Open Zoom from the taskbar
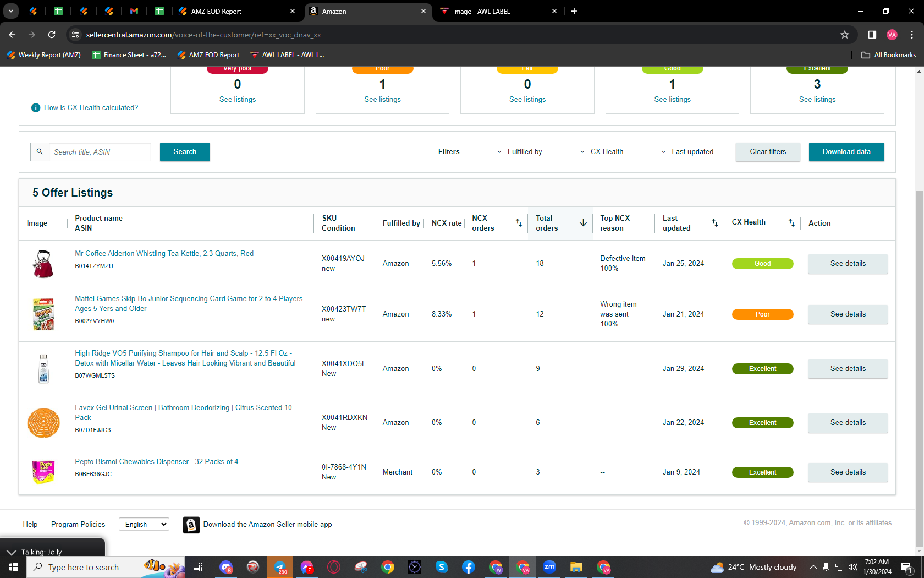 coord(549,567)
